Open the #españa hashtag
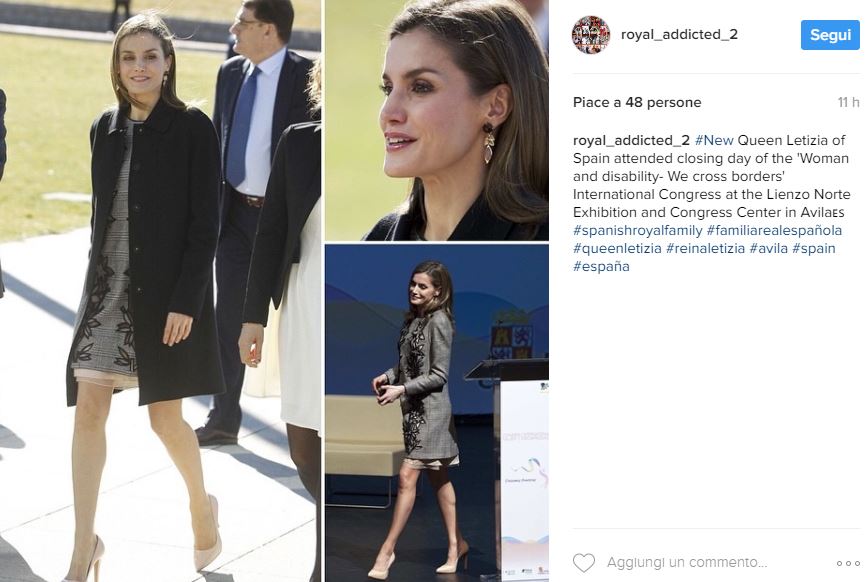The height and width of the screenshot is (582, 866). (x=601, y=266)
